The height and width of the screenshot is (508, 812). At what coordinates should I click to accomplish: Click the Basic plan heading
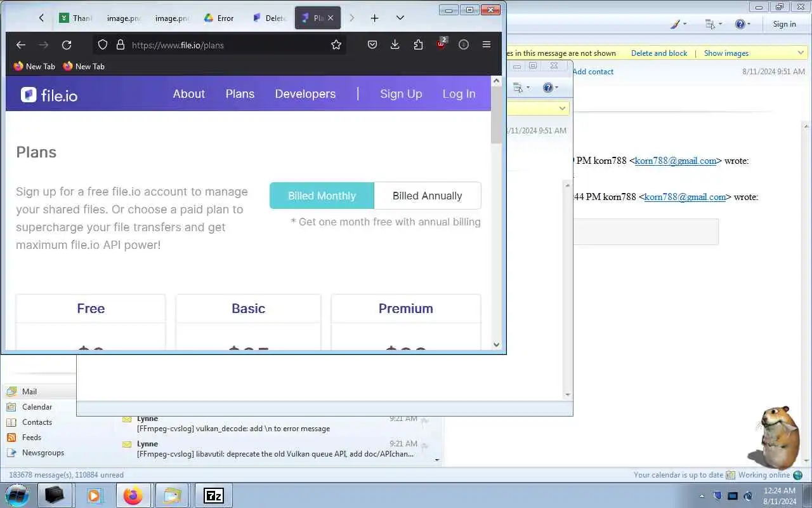pyautogui.click(x=248, y=309)
